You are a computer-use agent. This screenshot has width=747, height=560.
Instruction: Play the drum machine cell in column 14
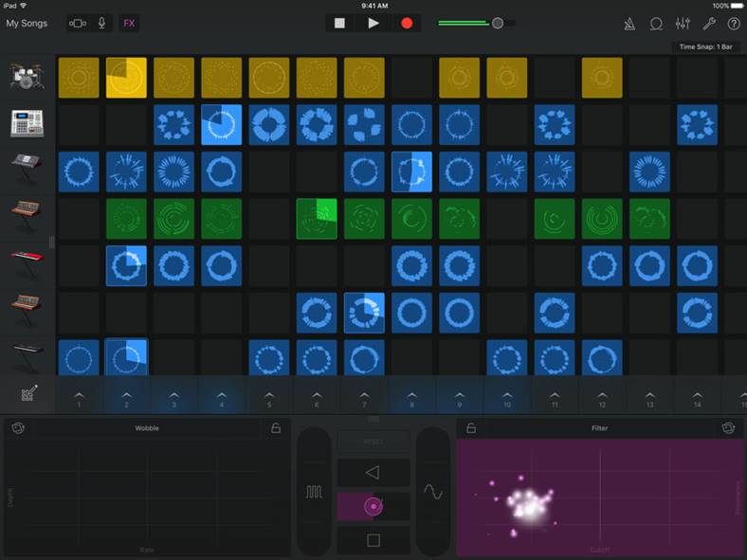pyautogui.click(x=698, y=125)
